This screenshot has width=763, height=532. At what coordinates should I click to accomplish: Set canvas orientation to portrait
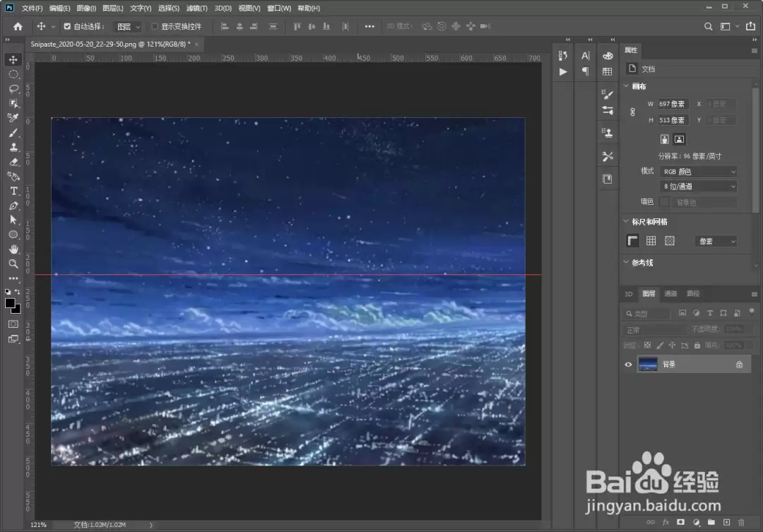664,139
